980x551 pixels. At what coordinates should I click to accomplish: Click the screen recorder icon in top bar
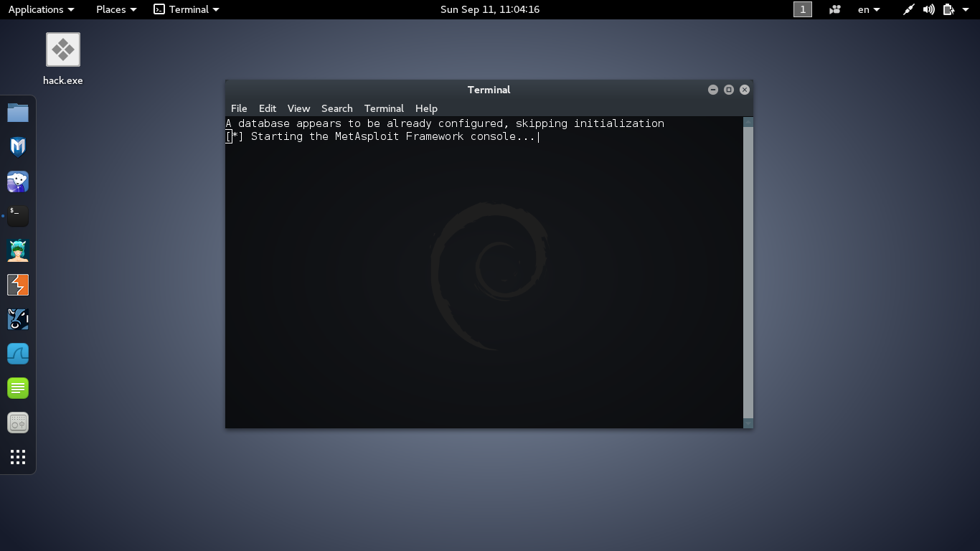coord(834,9)
